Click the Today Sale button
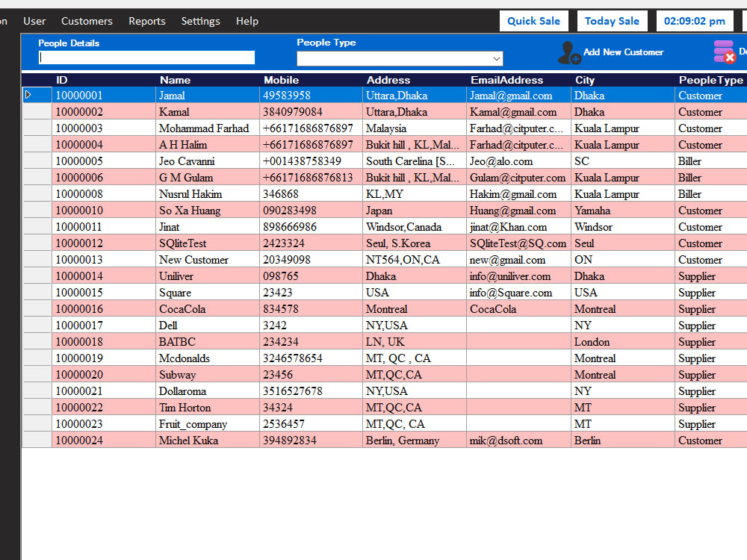The image size is (747, 560). tap(613, 21)
